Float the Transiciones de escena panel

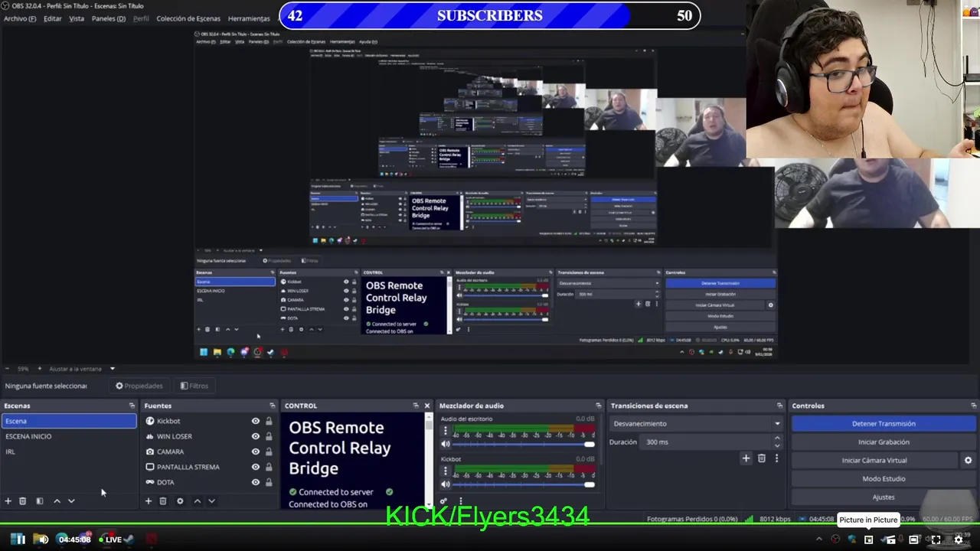pyautogui.click(x=779, y=406)
